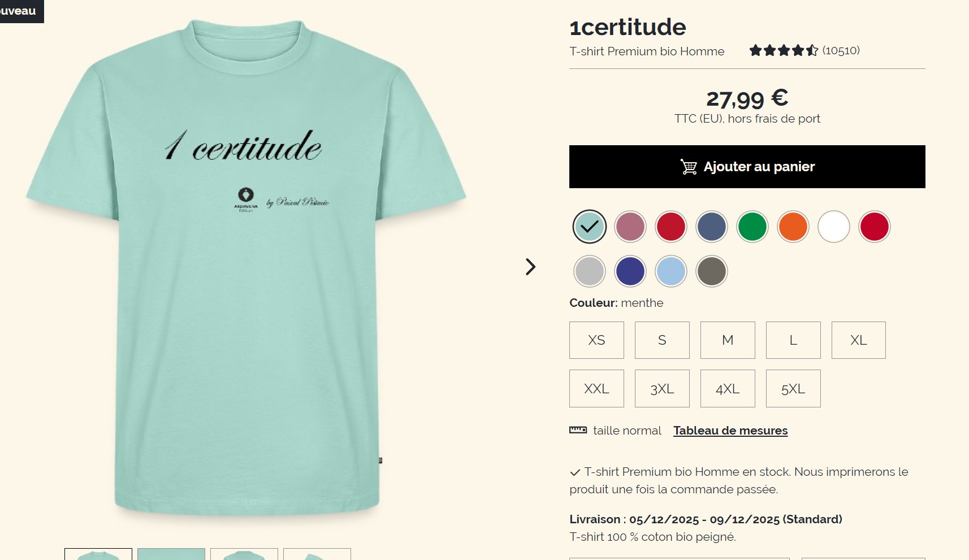Choose the orange color swatch
The image size is (969, 560).
[793, 227]
